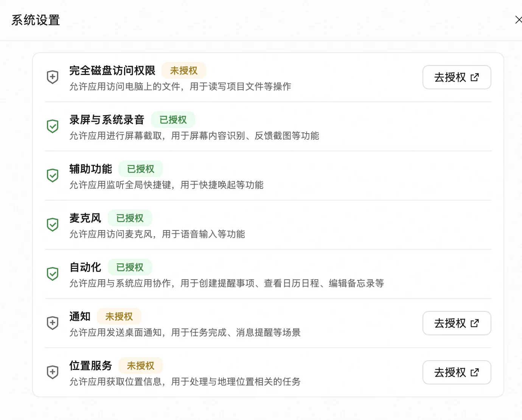Click 去授权 button for 通知 permission
522x420 pixels.
pyautogui.click(x=457, y=323)
